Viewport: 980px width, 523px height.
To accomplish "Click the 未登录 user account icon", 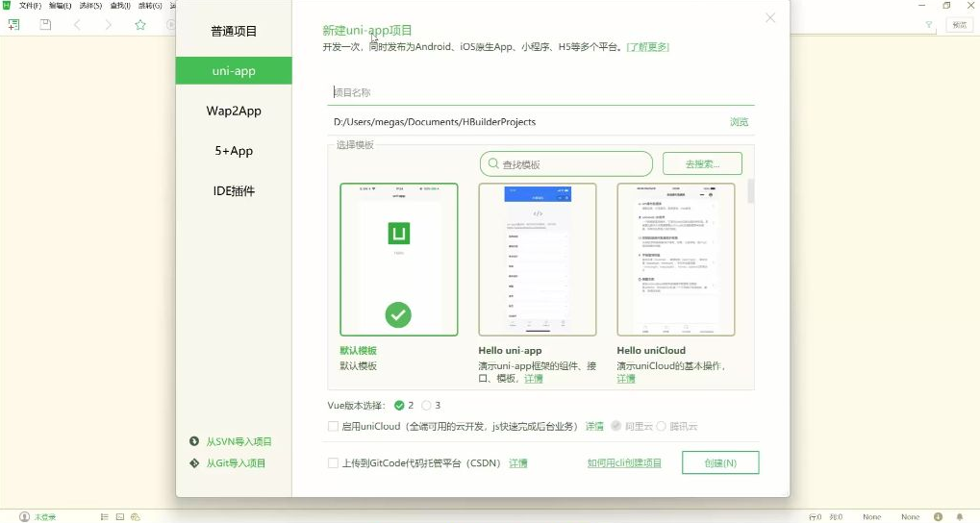I will point(24,517).
